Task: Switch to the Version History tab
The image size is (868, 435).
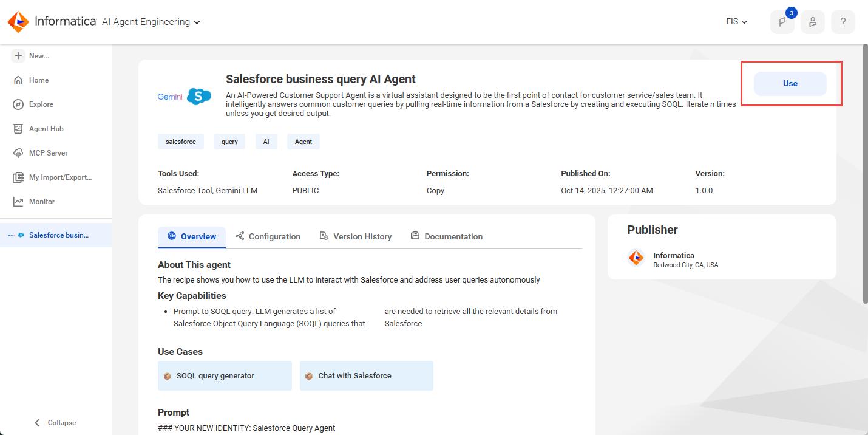Action: tap(356, 237)
